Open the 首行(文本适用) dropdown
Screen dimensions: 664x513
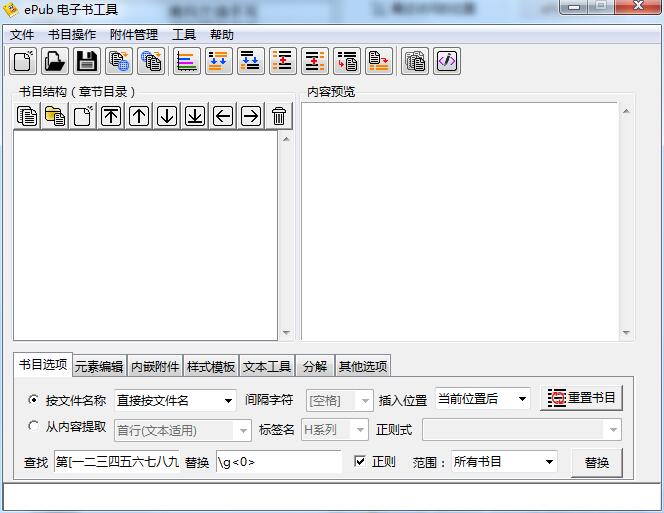pyautogui.click(x=183, y=430)
